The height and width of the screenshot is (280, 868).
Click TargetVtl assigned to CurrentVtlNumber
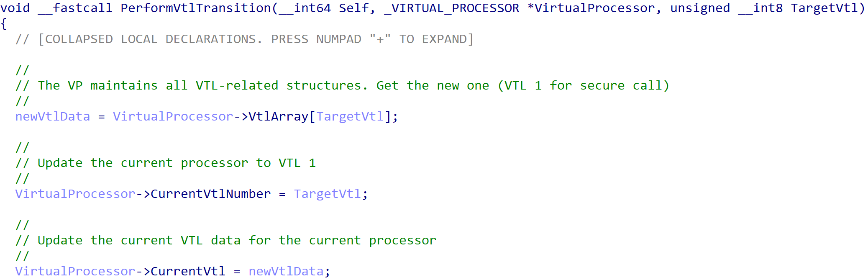pos(327,194)
